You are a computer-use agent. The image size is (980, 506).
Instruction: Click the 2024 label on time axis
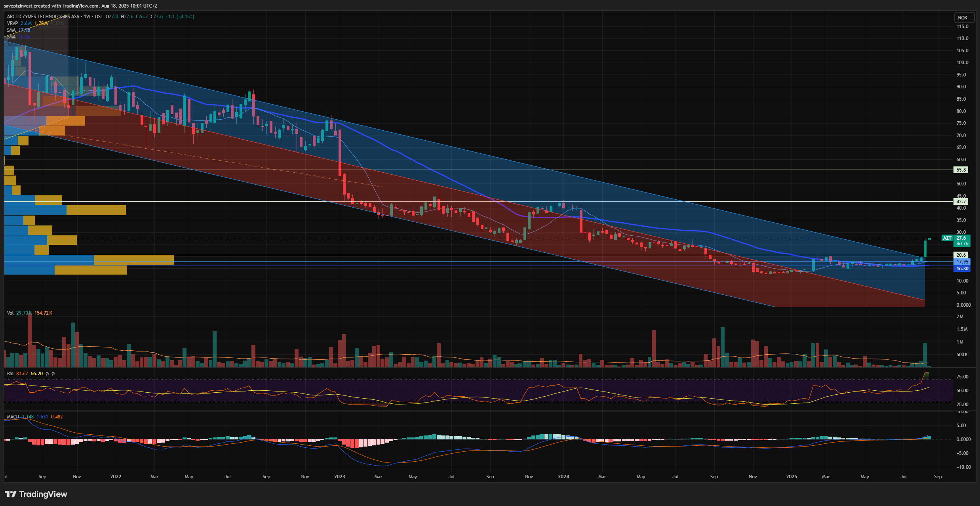click(563, 477)
